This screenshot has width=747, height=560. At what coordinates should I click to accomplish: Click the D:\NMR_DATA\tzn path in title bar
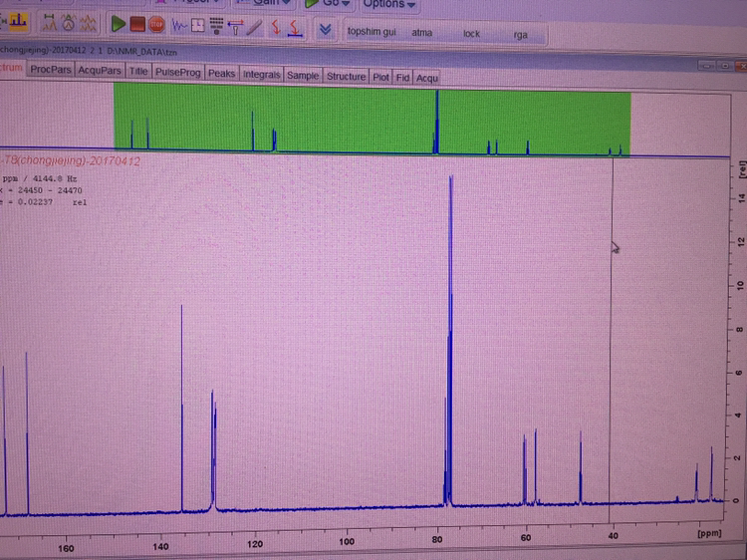(x=140, y=52)
